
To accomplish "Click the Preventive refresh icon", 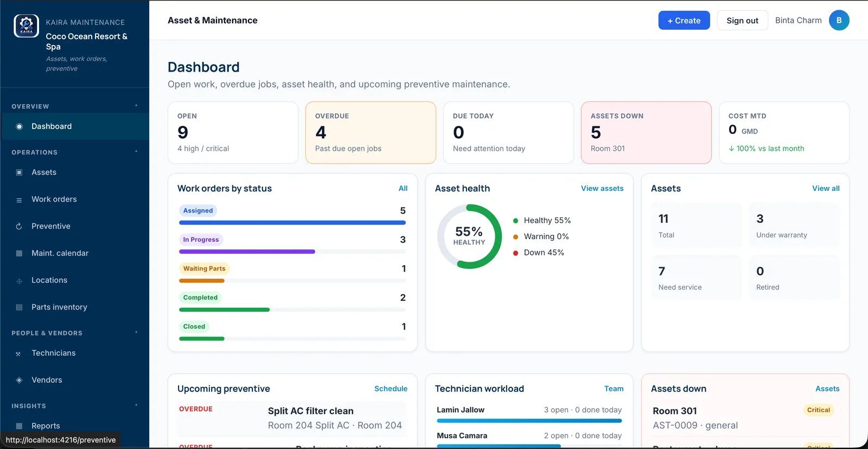I will (19, 226).
